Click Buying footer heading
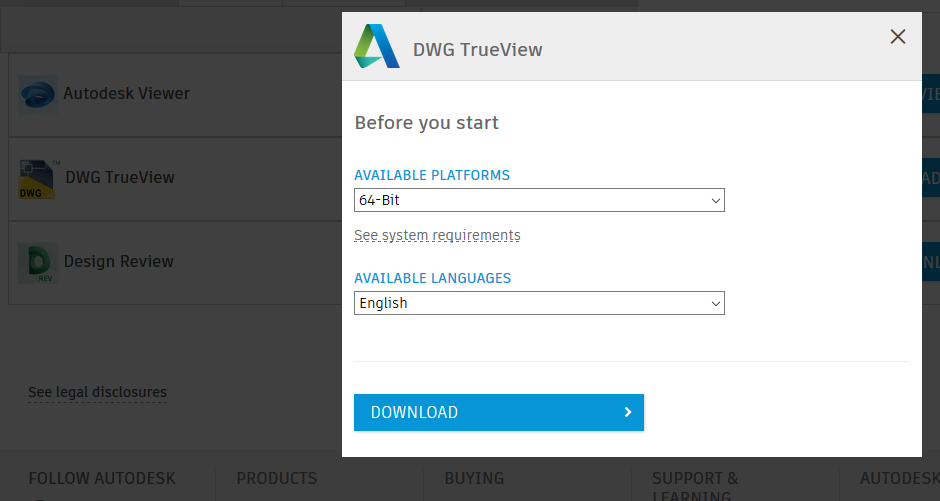Image resolution: width=940 pixels, height=501 pixels. (474, 478)
